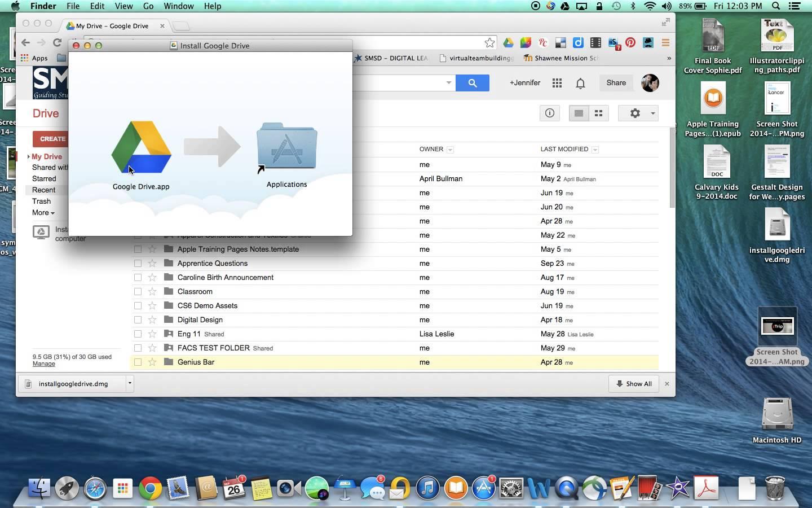
Task: Select the My Drive - Google Drive tab
Action: 116,26
